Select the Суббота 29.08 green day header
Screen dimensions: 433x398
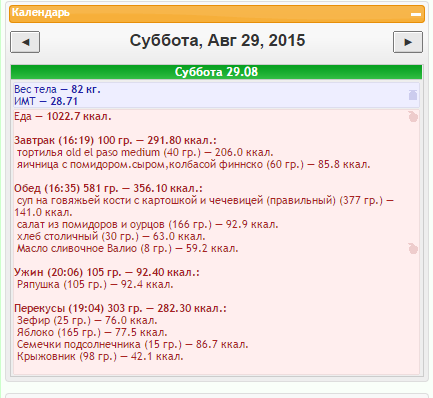[x=216, y=72]
